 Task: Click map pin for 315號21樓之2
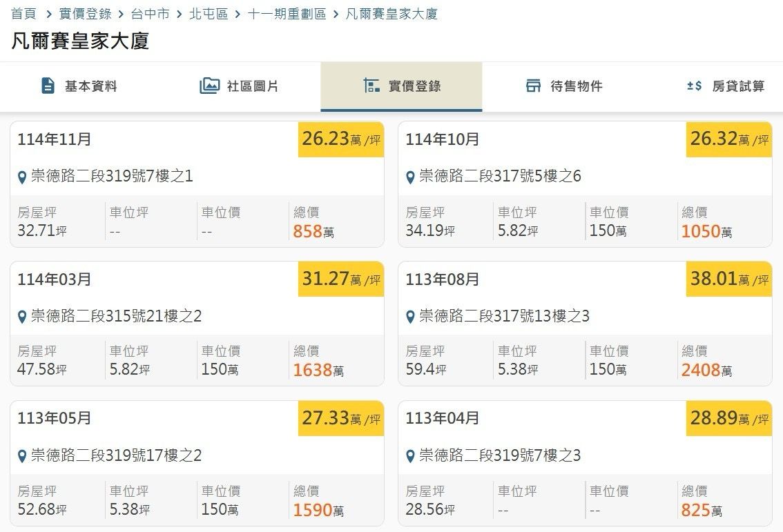point(22,317)
